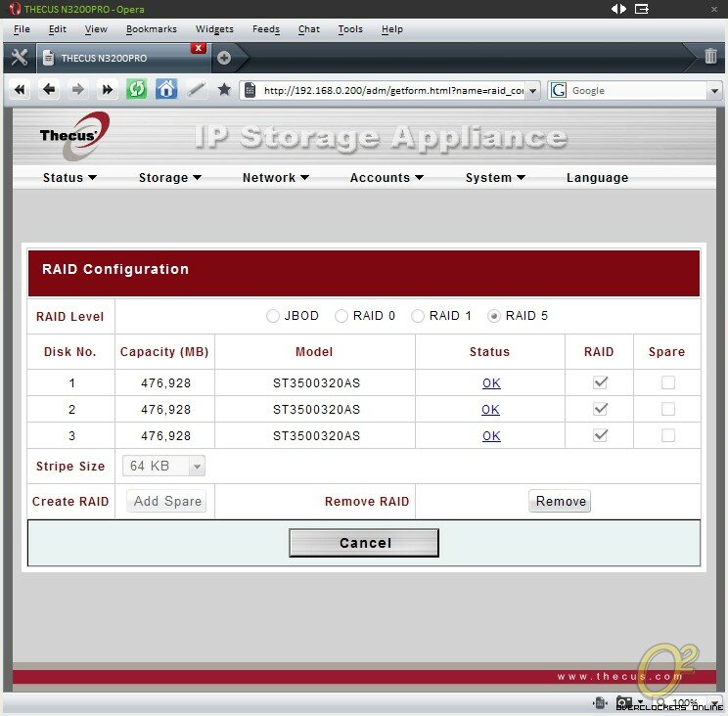728x716 pixels.
Task: Open the Bookmarks menu
Action: click(x=152, y=29)
